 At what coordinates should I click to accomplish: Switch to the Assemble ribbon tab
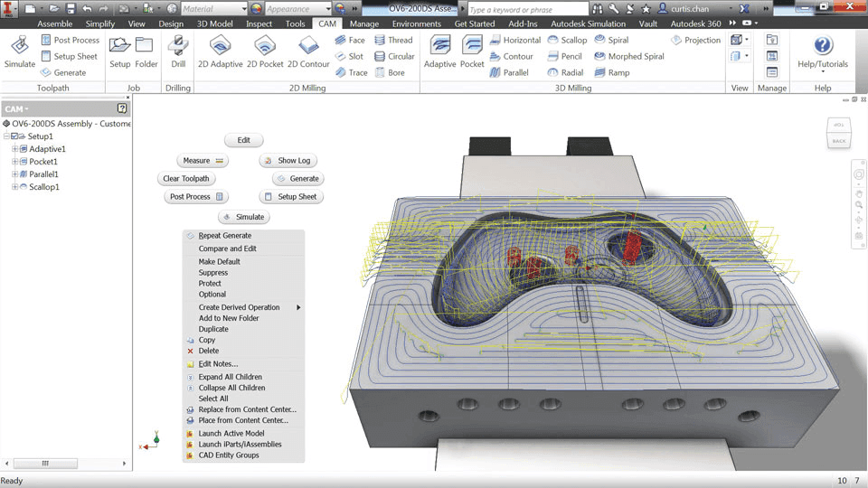point(55,23)
